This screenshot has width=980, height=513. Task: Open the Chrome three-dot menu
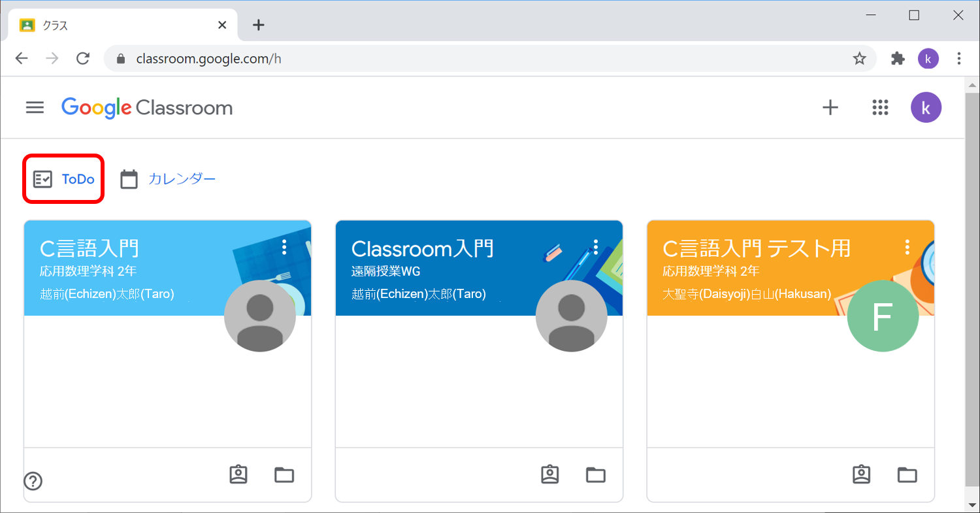(959, 59)
